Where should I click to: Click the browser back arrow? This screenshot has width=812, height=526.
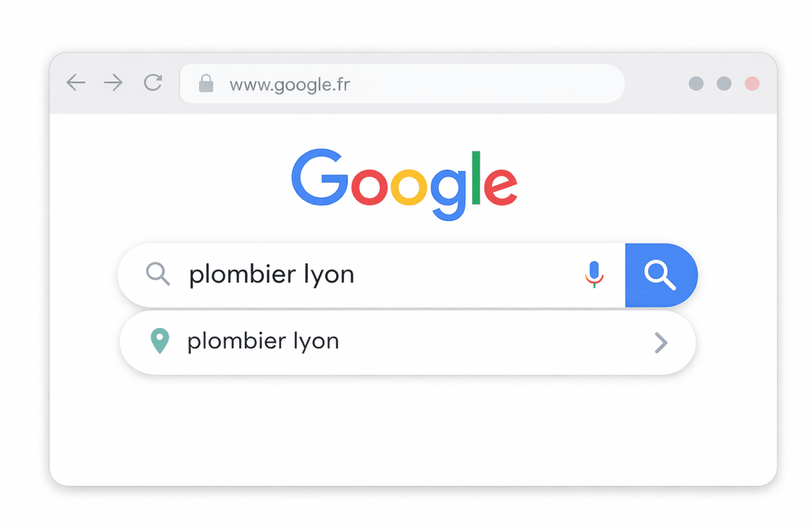click(x=76, y=83)
